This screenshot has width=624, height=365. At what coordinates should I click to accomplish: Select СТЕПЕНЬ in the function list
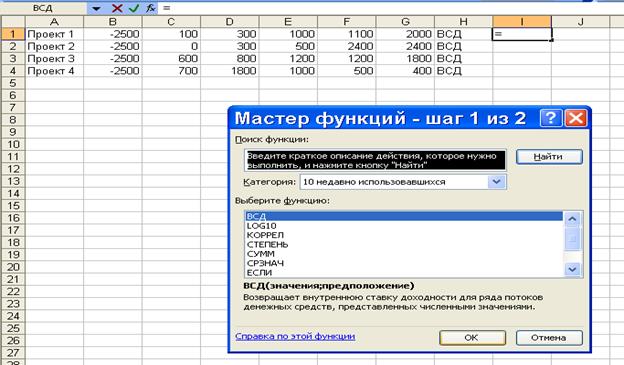tap(404, 245)
